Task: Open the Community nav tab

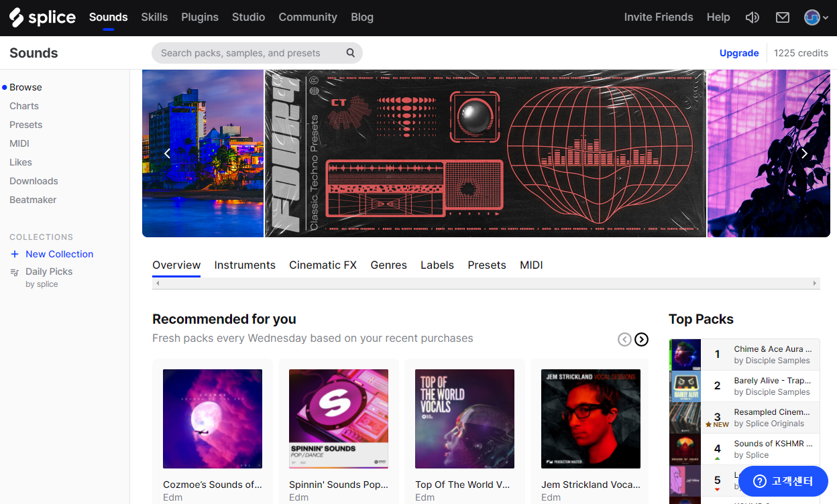Action: (x=308, y=17)
